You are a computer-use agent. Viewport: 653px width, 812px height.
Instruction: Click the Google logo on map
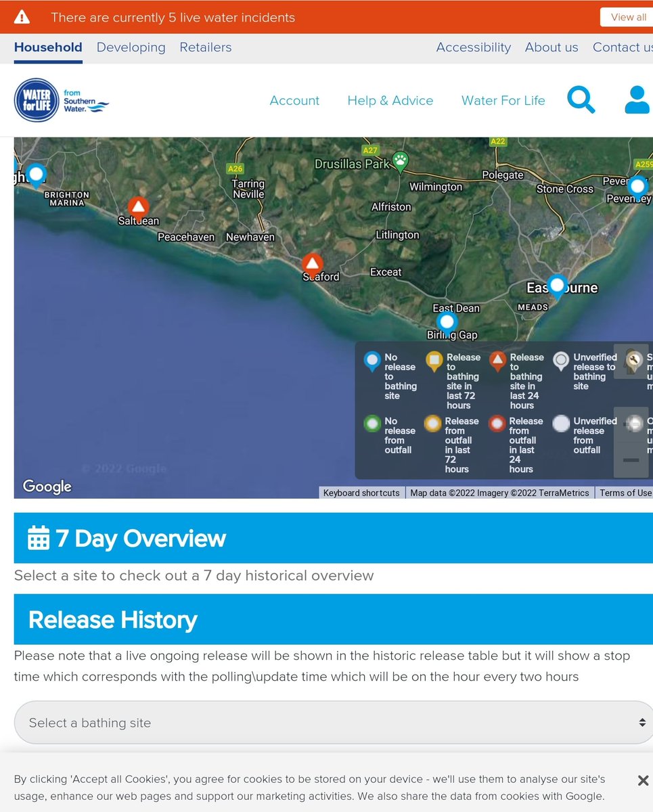pyautogui.click(x=47, y=486)
